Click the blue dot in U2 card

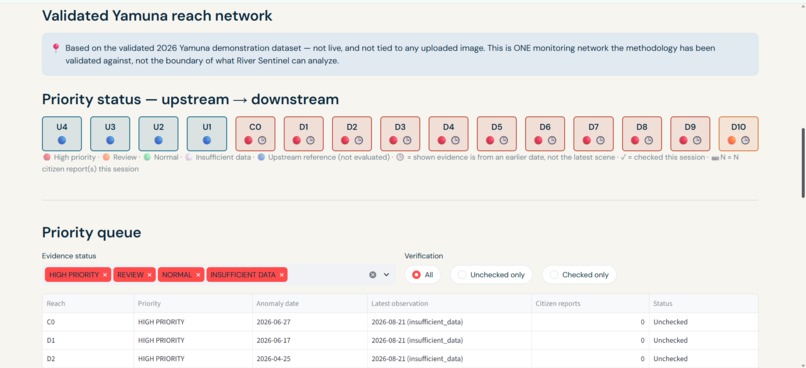coord(158,140)
